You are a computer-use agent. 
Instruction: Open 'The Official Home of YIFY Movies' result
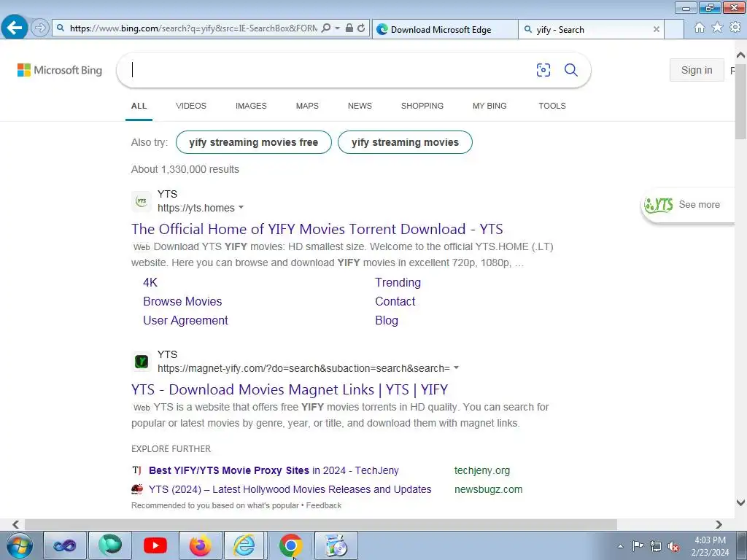coord(317,229)
